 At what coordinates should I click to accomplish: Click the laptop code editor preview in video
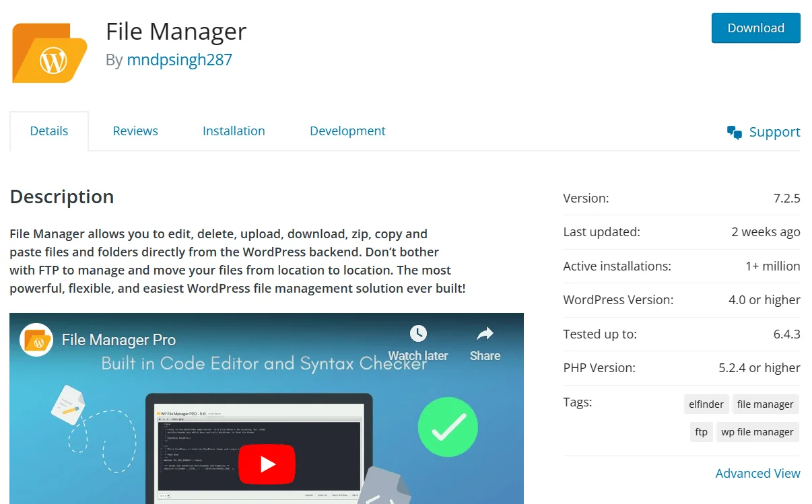coord(259,449)
